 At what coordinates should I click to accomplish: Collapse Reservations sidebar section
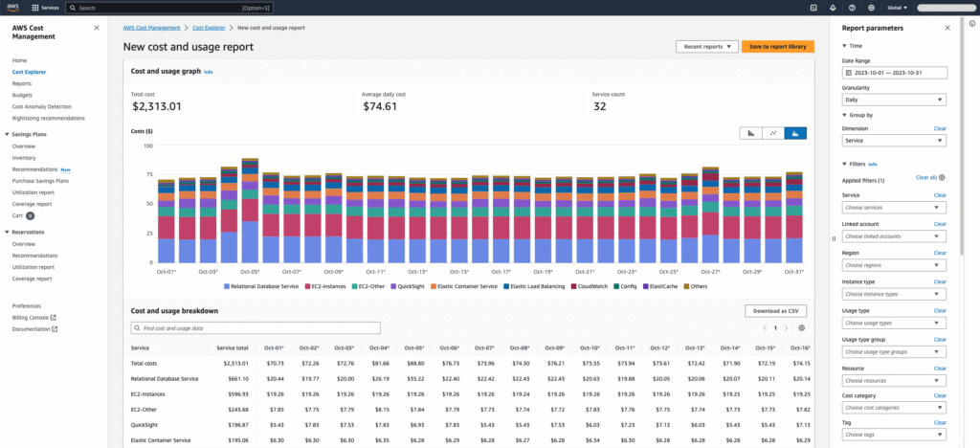click(7, 232)
